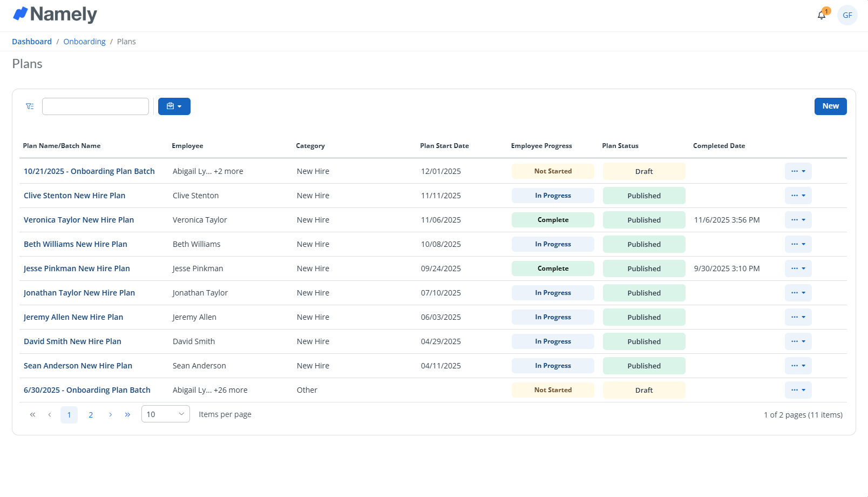
Task: Open the briefcase category dropdown button
Action: pyautogui.click(x=174, y=106)
